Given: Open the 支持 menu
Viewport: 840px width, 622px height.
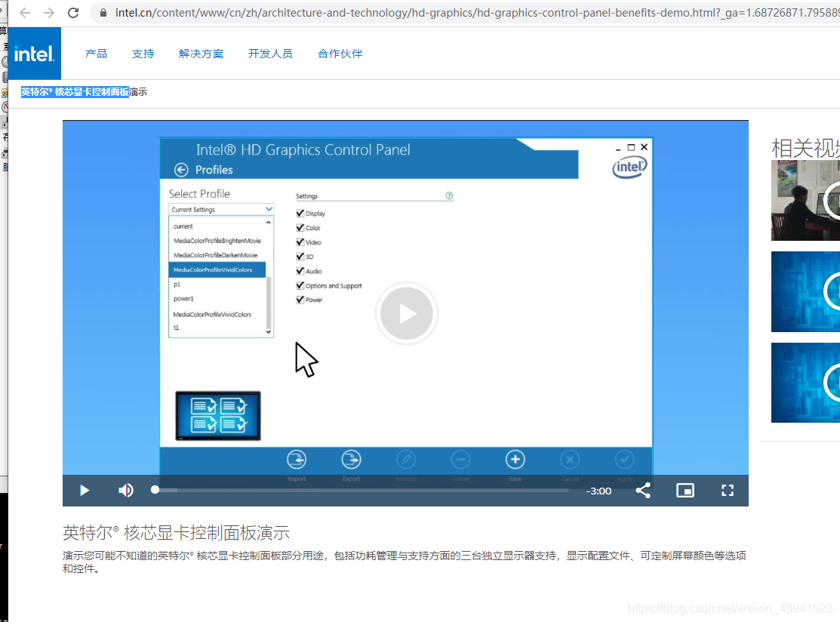Looking at the screenshot, I should [143, 54].
